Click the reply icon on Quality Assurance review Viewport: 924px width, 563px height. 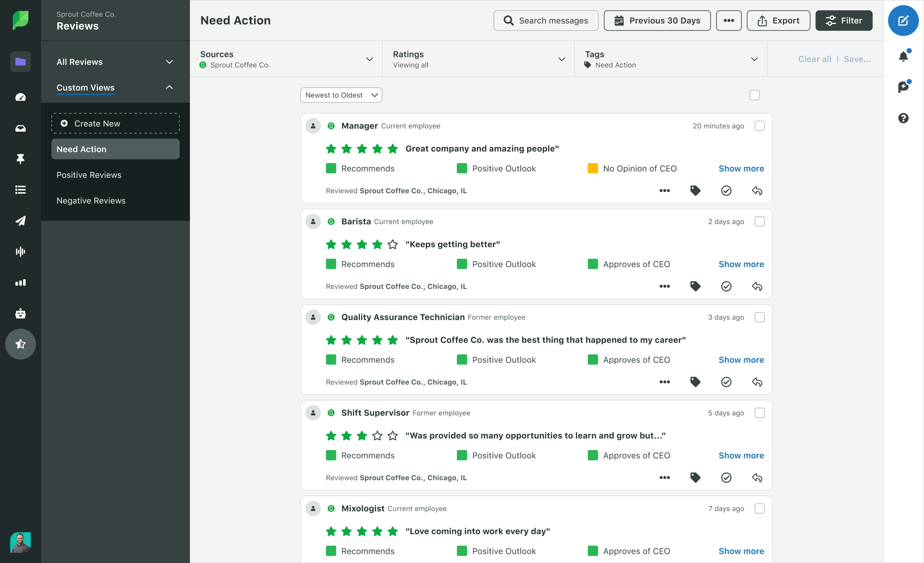click(756, 381)
